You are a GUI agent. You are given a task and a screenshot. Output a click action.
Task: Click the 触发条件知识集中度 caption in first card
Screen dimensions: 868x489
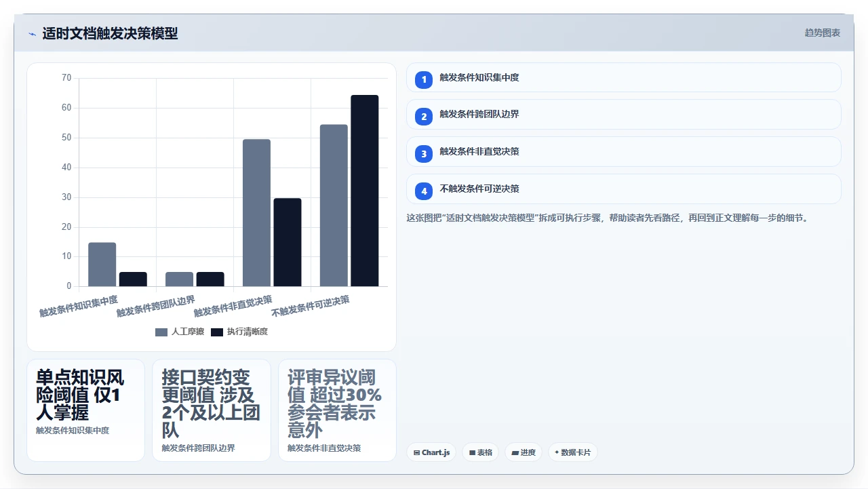73,430
